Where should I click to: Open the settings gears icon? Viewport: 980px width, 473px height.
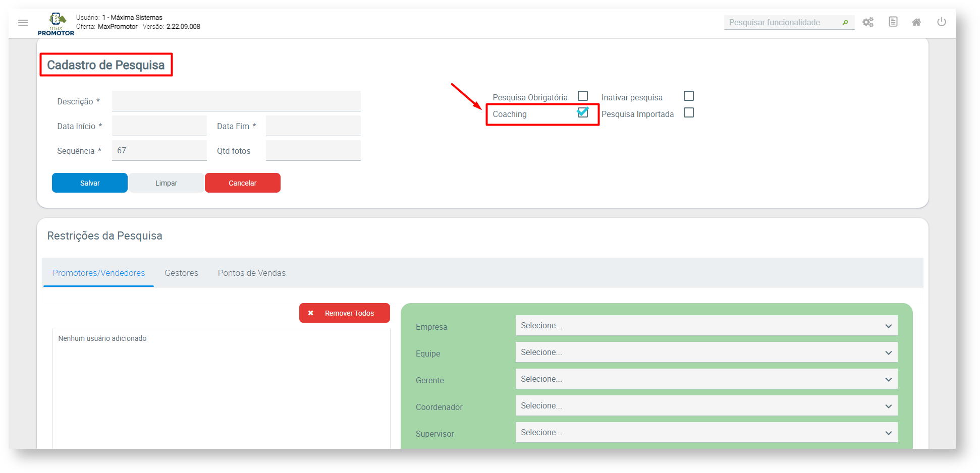pos(868,22)
